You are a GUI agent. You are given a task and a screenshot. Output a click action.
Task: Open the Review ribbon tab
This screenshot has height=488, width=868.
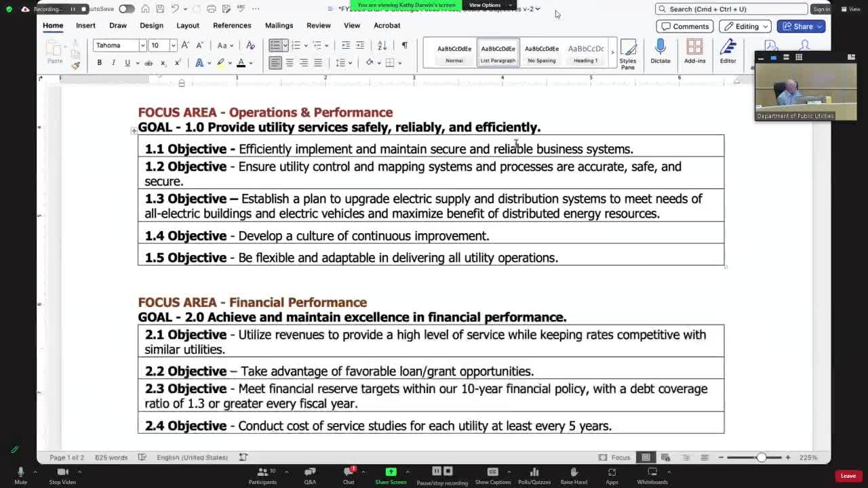click(x=318, y=25)
